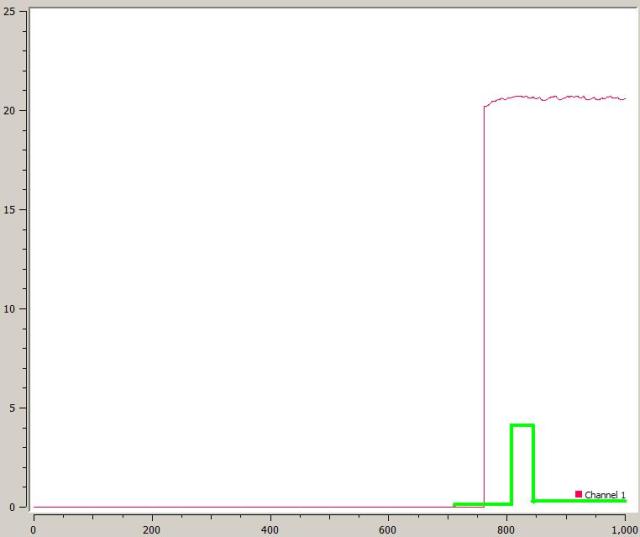Click the y-axis label '10'

click(x=9, y=309)
